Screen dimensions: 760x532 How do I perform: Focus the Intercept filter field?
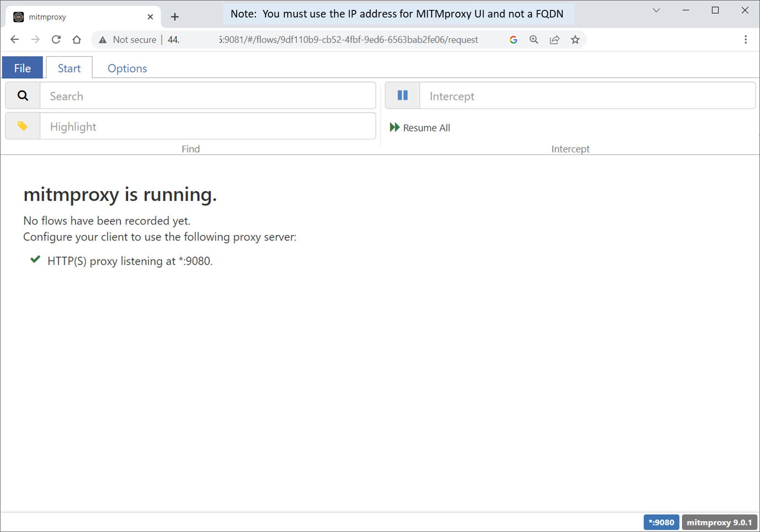(587, 96)
